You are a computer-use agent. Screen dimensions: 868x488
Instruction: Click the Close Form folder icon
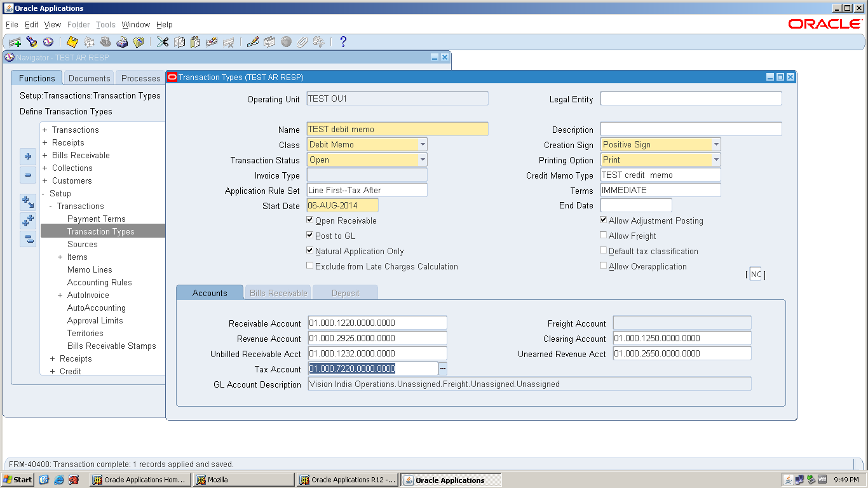138,42
